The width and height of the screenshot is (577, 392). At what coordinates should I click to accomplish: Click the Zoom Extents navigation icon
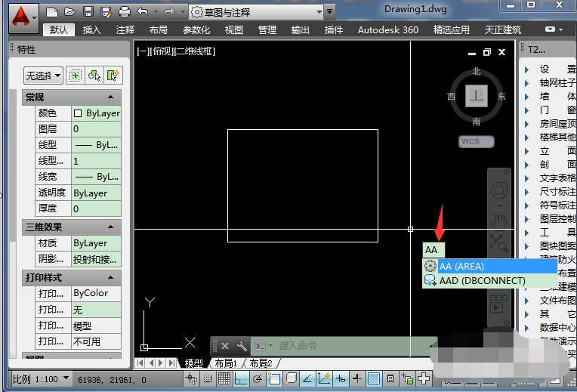pos(498,243)
